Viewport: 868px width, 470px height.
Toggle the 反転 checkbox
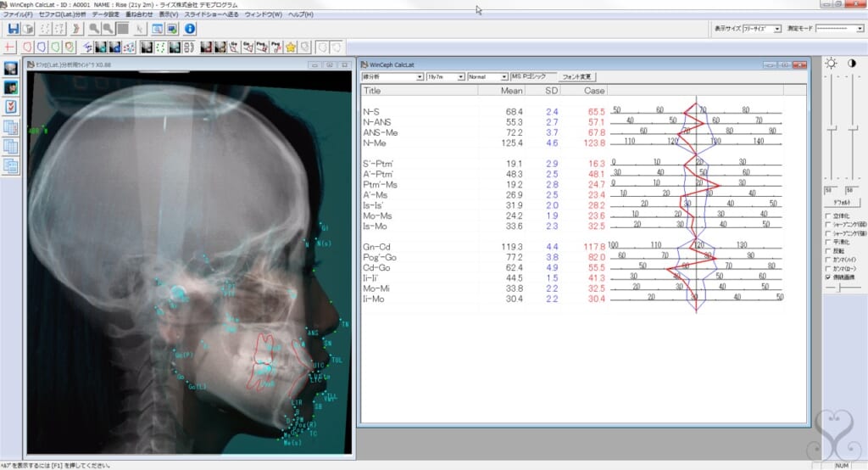pos(828,251)
